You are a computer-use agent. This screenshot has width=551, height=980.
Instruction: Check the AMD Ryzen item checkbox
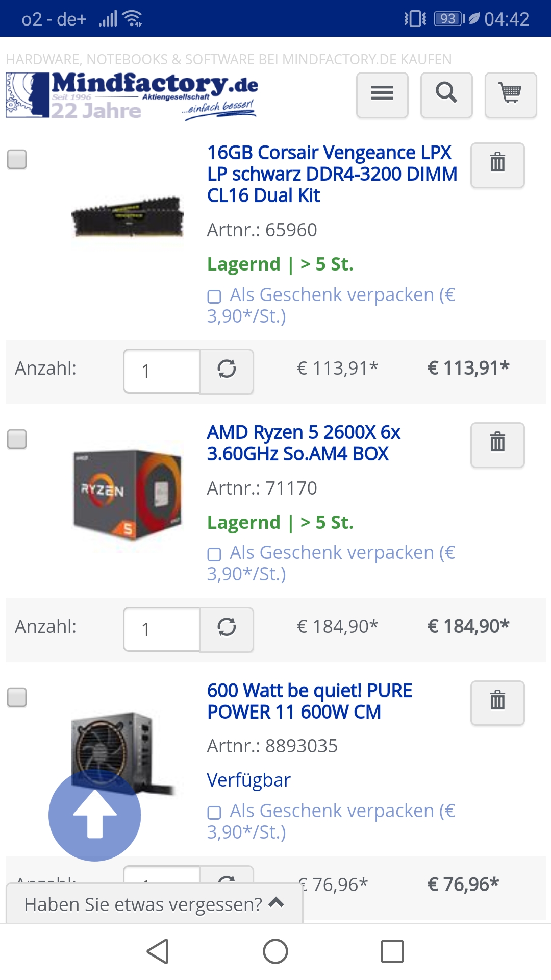click(x=17, y=439)
